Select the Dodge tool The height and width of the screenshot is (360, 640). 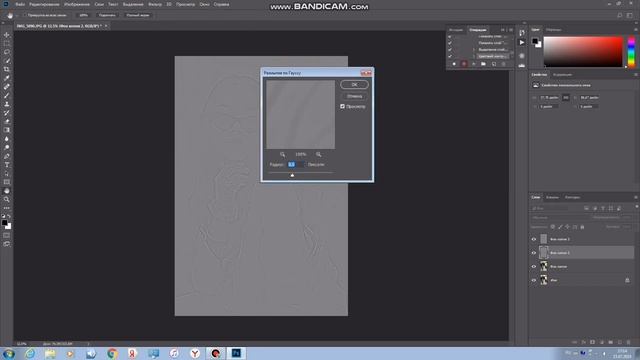(7, 147)
